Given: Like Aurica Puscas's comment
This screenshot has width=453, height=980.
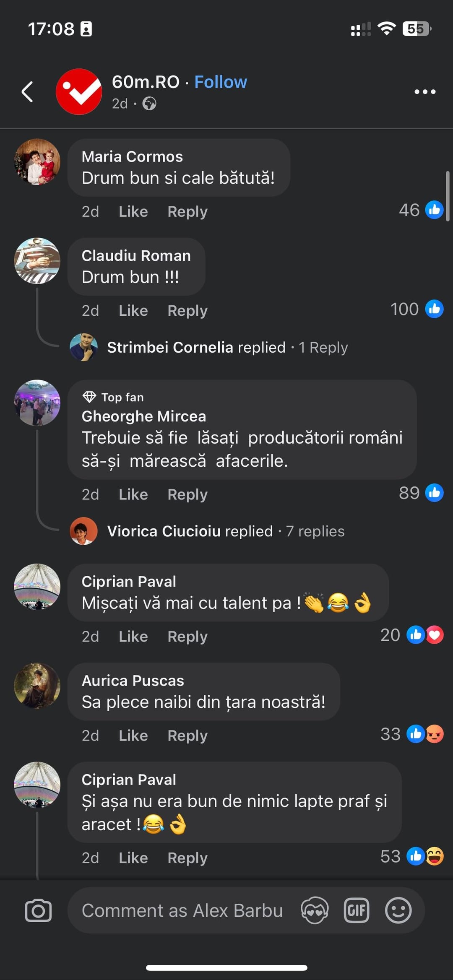Looking at the screenshot, I should (x=133, y=735).
